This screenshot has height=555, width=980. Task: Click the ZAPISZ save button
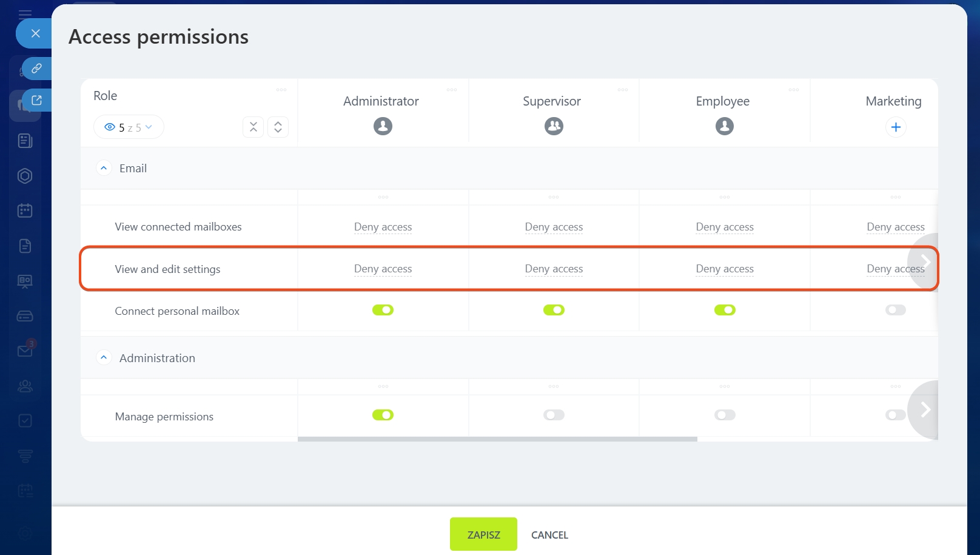(x=483, y=534)
